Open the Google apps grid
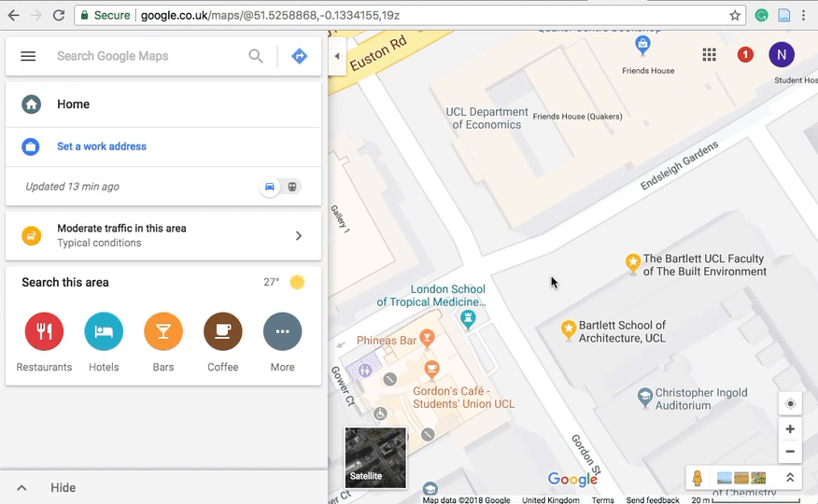 click(x=709, y=55)
